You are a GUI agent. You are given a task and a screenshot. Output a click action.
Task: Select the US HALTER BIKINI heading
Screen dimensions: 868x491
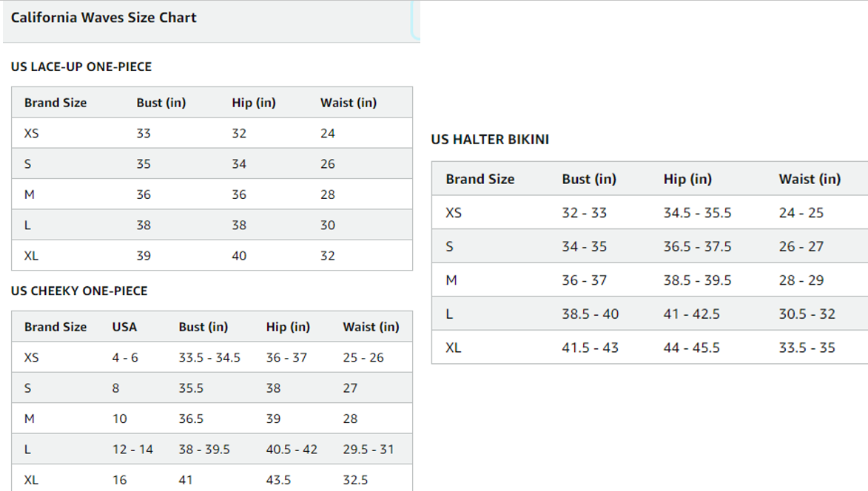[490, 139]
